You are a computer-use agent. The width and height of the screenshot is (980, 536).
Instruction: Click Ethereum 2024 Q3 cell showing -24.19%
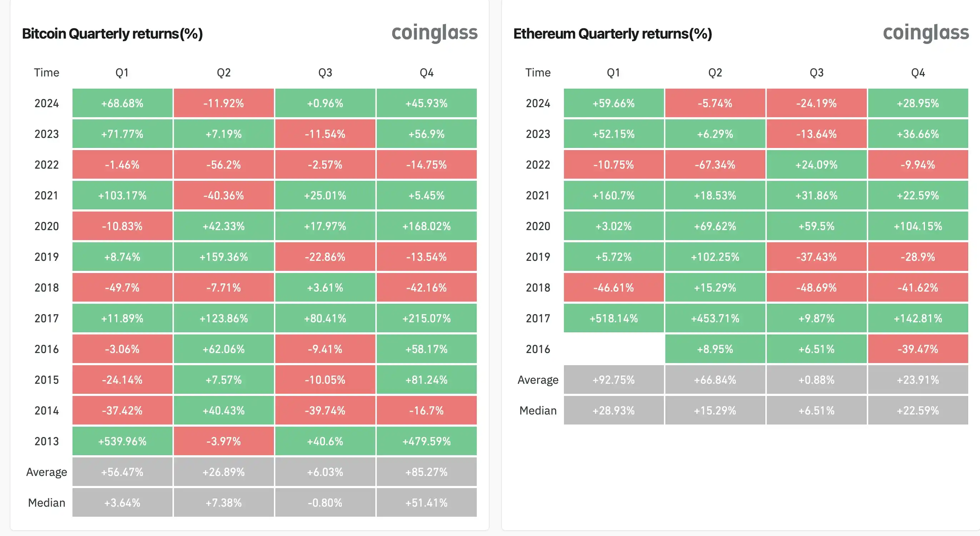point(816,103)
